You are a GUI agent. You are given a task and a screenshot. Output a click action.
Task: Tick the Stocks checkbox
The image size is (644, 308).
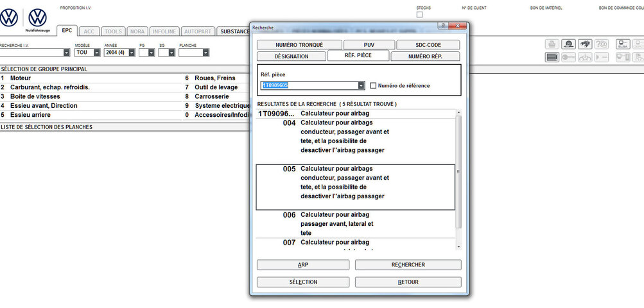(420, 15)
